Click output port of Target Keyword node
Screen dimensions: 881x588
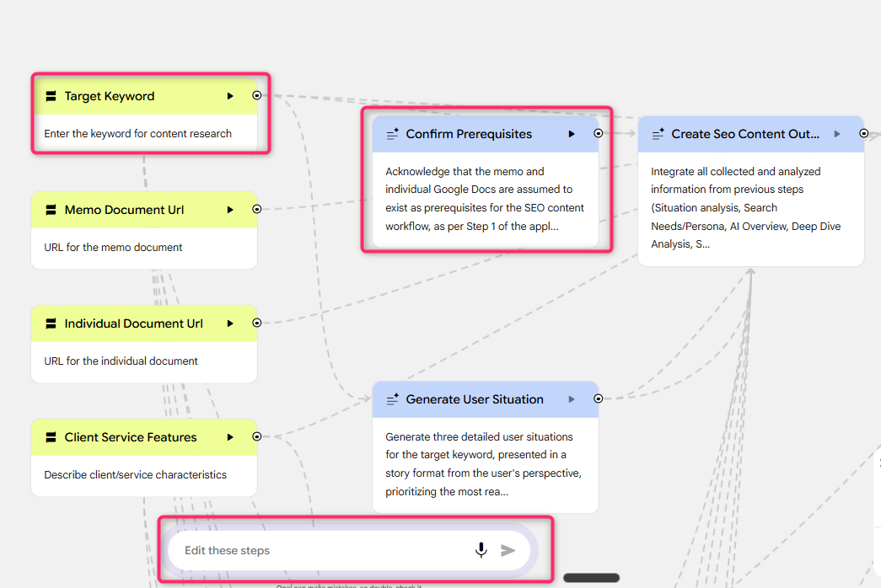pos(257,96)
